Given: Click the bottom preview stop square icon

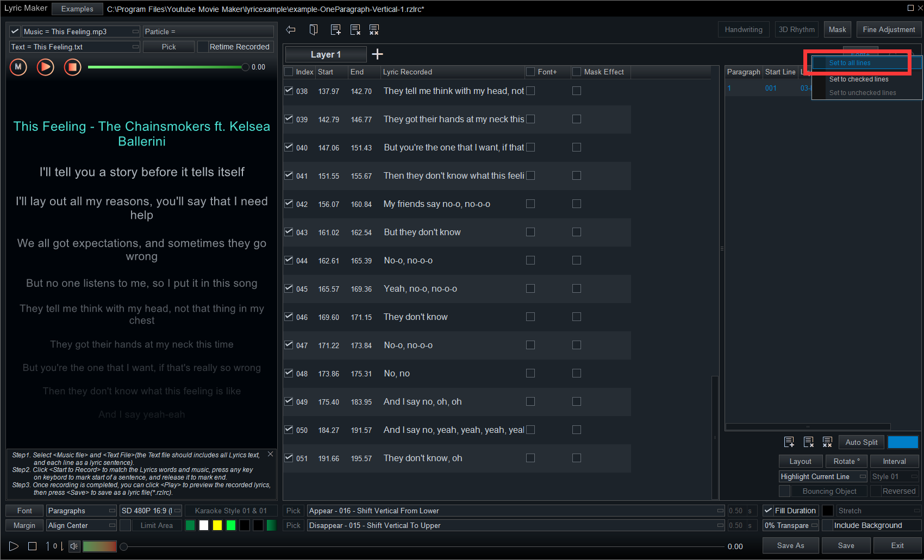Looking at the screenshot, I should coord(33,546).
